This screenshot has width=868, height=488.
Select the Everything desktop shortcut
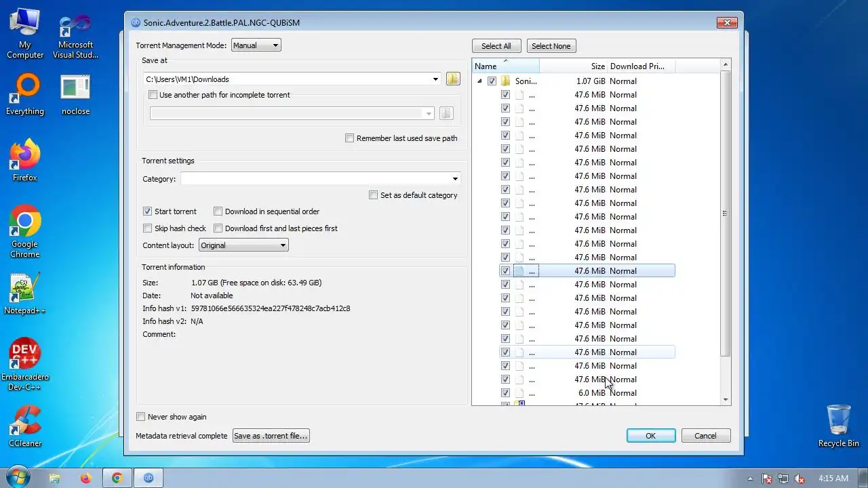click(25, 95)
